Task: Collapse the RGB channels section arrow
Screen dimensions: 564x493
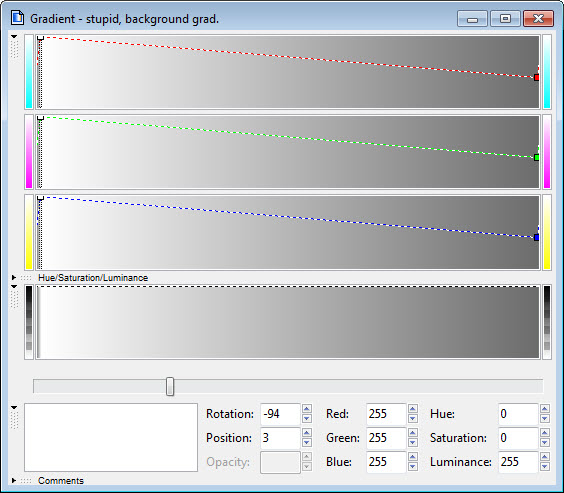Action: 14,37
